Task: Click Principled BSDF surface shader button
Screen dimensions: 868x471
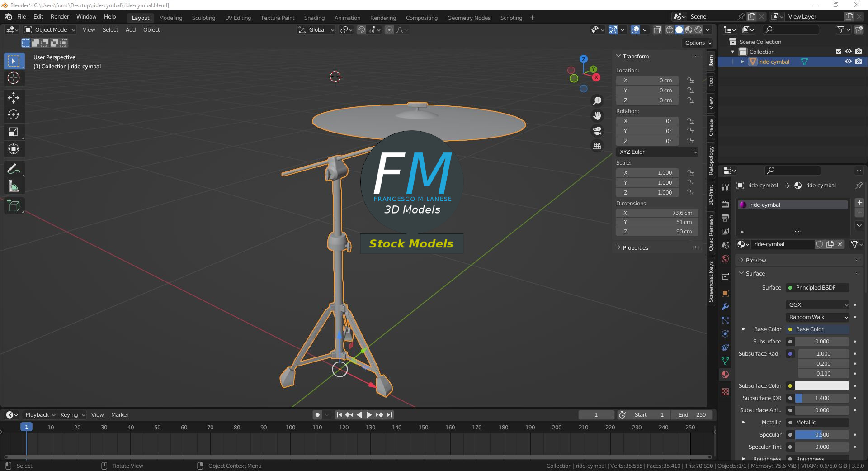Action: pos(818,288)
